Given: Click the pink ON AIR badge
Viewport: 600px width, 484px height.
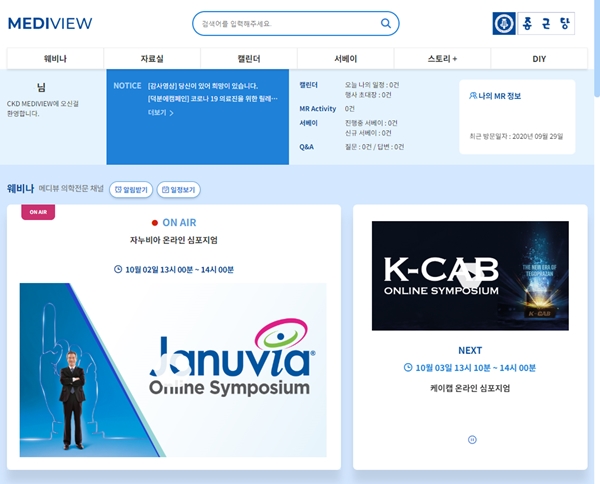Looking at the screenshot, I should click(x=38, y=212).
